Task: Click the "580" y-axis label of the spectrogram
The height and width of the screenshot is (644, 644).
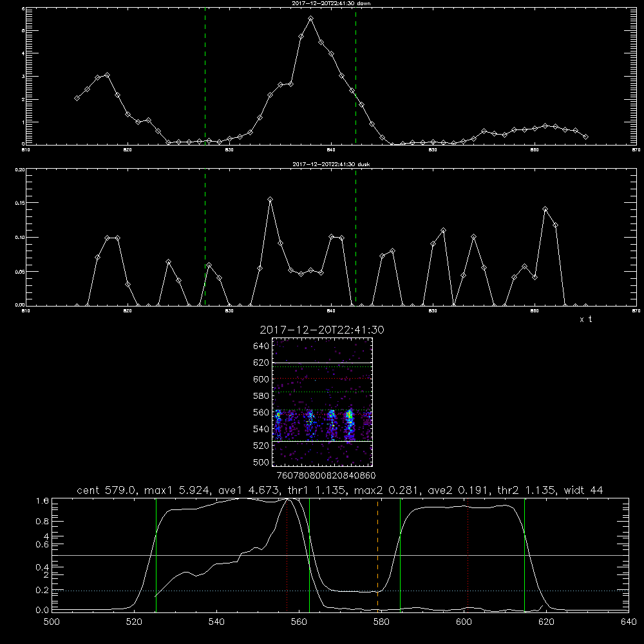Action: click(261, 396)
